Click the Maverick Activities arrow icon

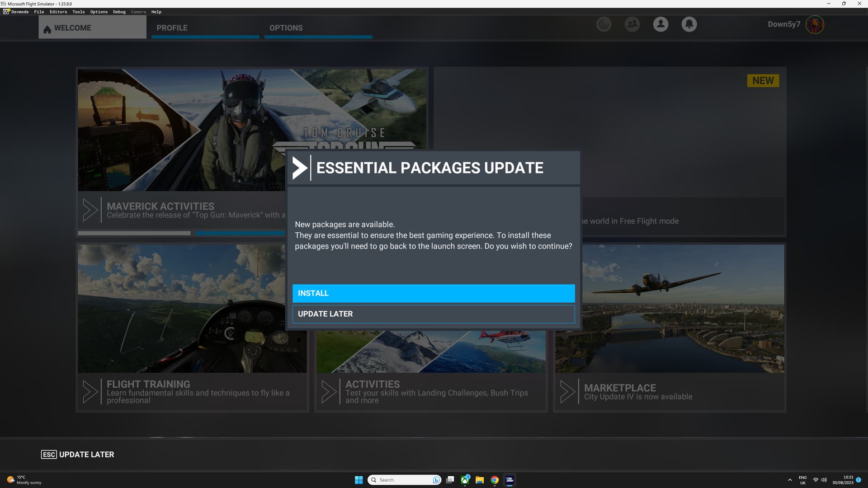point(90,210)
